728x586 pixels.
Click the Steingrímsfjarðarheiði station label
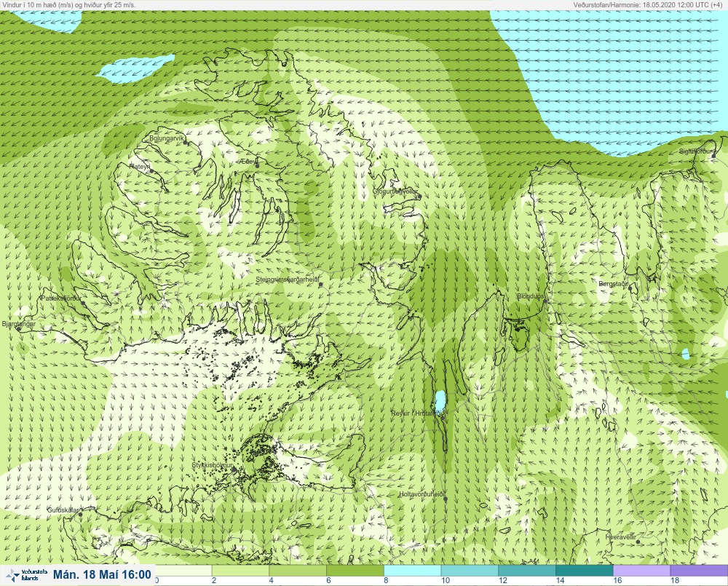(x=288, y=280)
